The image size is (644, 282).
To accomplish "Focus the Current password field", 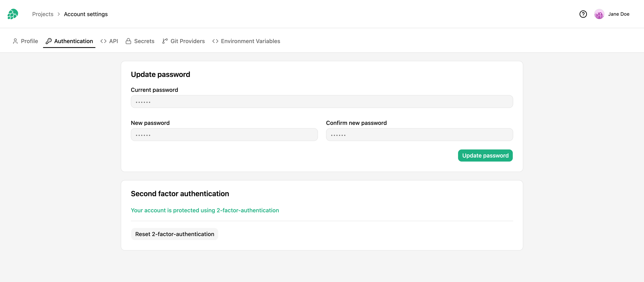I will (x=322, y=102).
